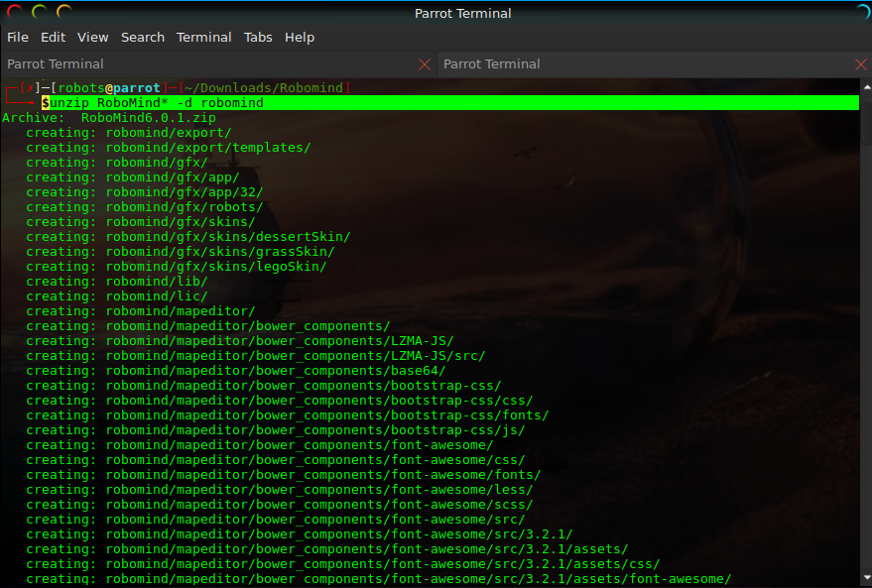Open the File menu
The width and height of the screenshot is (872, 588).
pyautogui.click(x=18, y=38)
